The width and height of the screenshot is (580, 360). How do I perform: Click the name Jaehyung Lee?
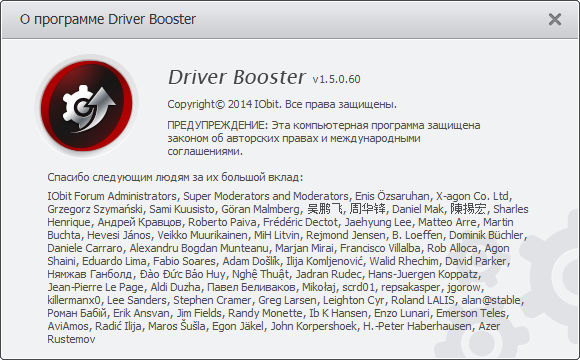[x=378, y=222]
